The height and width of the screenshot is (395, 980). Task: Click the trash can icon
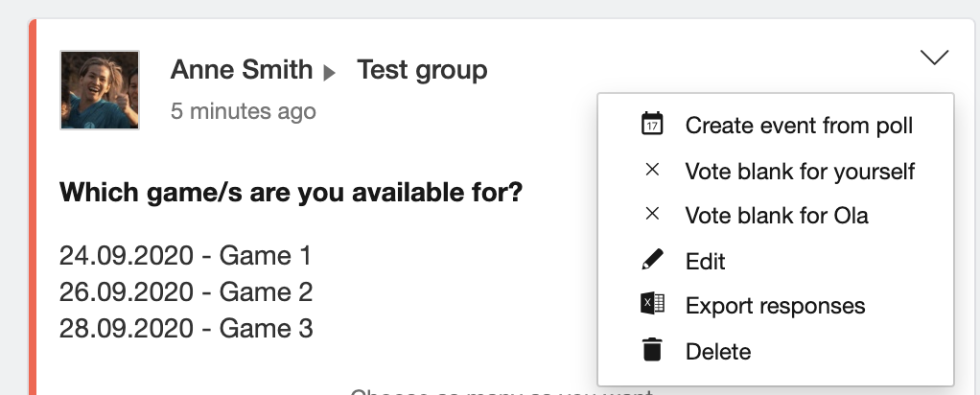coord(652,349)
